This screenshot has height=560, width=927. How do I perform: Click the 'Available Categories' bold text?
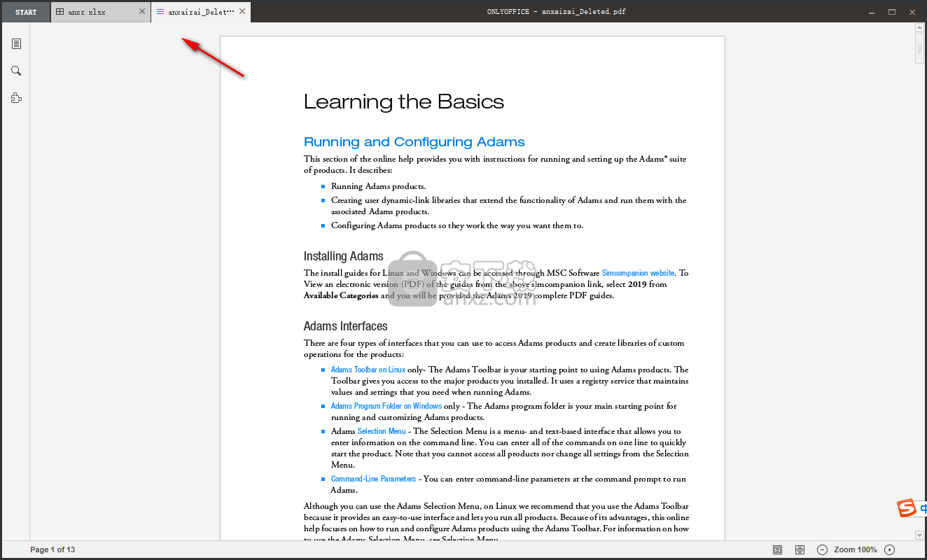[x=341, y=295]
